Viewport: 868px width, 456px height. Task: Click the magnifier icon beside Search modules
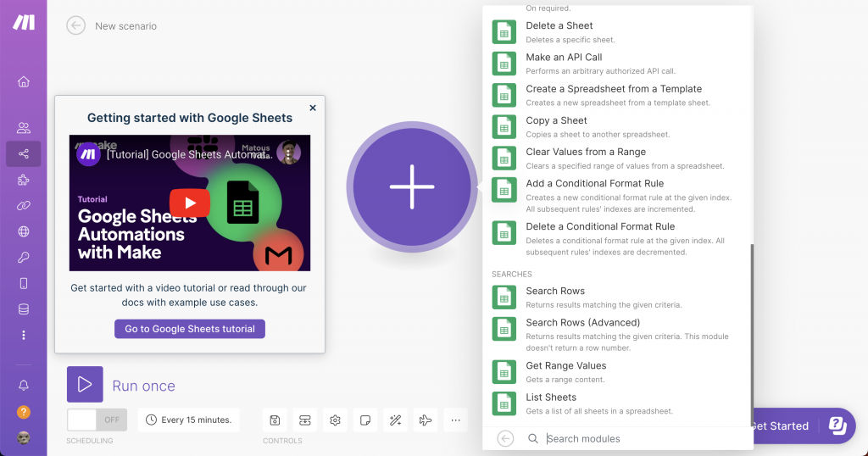532,439
